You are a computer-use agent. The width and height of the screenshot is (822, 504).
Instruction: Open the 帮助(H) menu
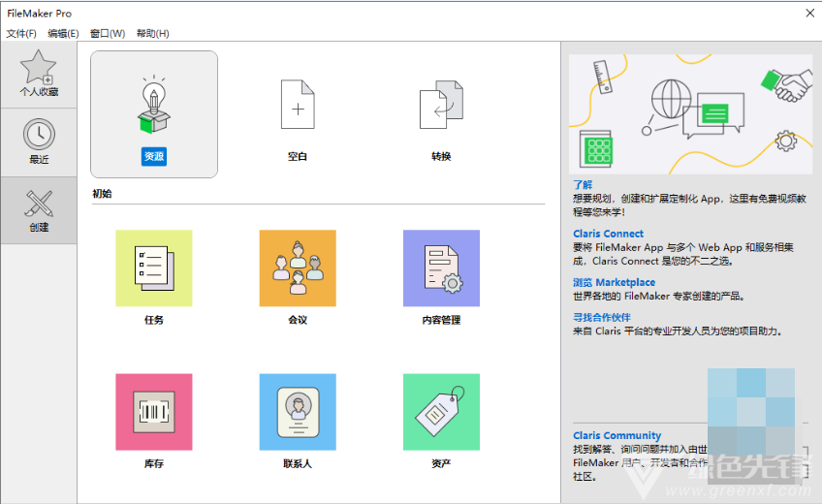click(152, 34)
